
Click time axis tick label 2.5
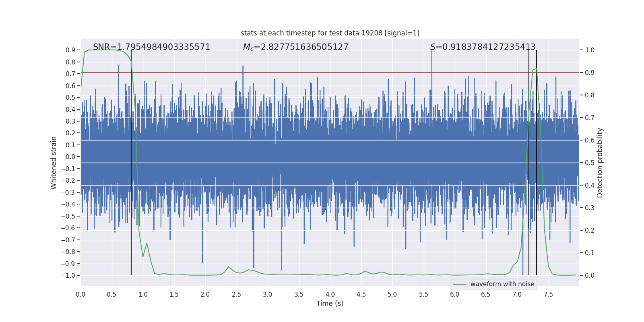click(x=237, y=294)
